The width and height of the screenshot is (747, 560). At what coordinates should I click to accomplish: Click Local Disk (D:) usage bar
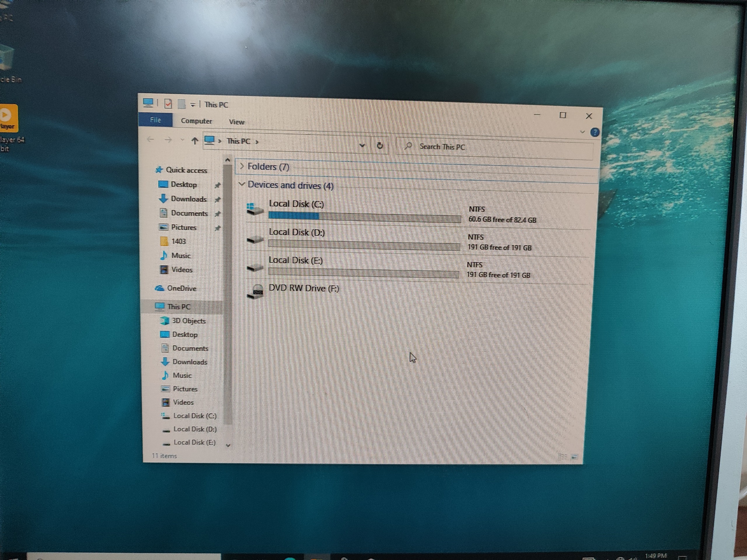364,245
